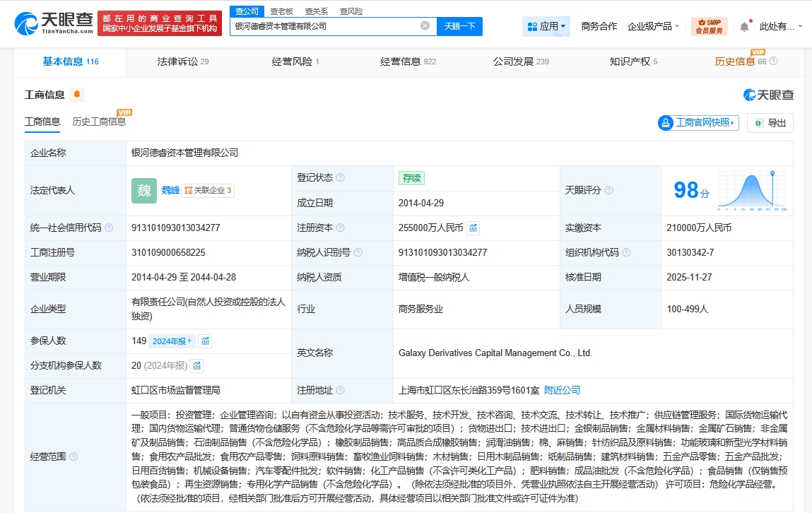Switch to the 法律诉讼 tab
Screen dimensions: 812x513
[182, 61]
